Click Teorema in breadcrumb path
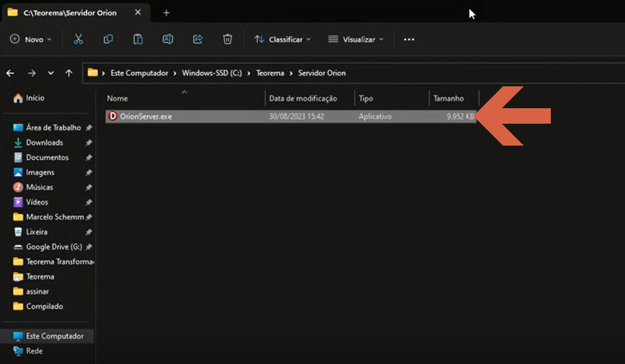This screenshot has height=364, width=625. [270, 73]
